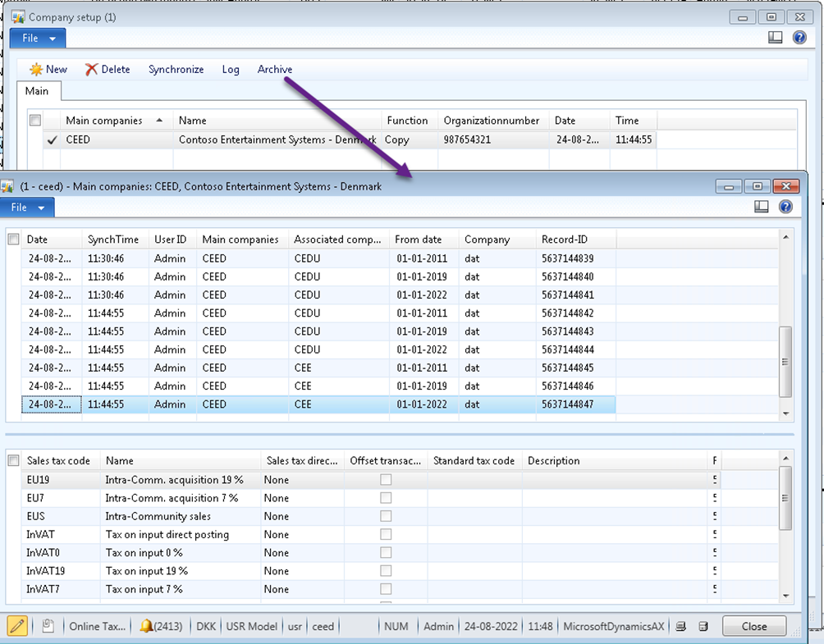Toggle Offset transaction checkbox for EU7
Image resolution: width=824 pixels, height=644 pixels.
386,498
